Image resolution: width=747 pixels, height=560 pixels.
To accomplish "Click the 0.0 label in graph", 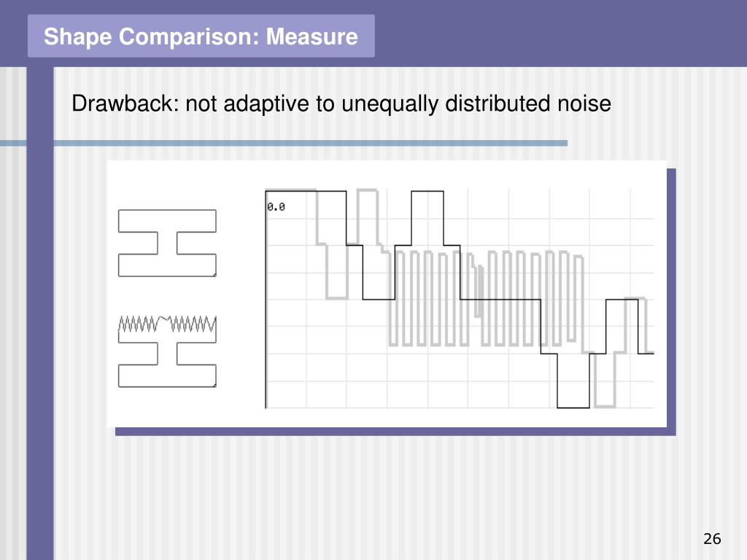I will [276, 206].
